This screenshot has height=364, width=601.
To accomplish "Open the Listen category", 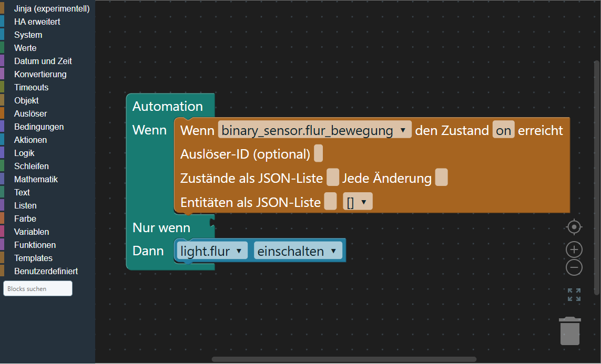I will (x=47, y=205).
